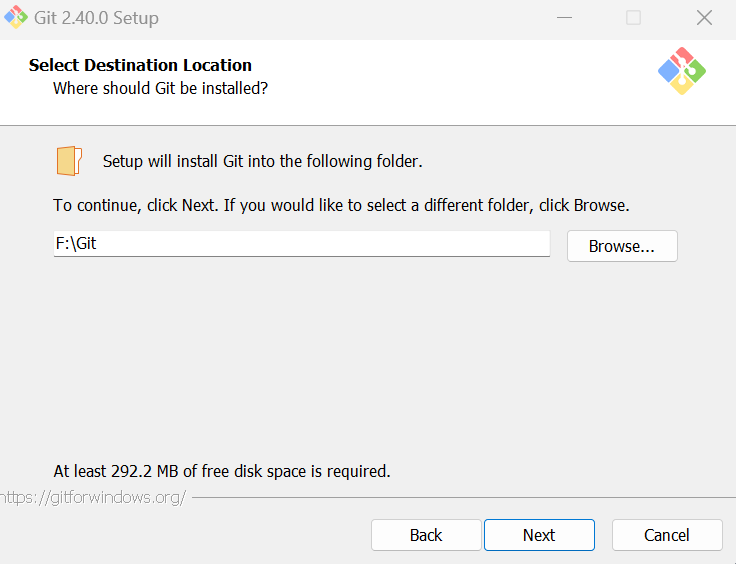Go back with the Back button
This screenshot has width=736, height=564.
click(426, 535)
